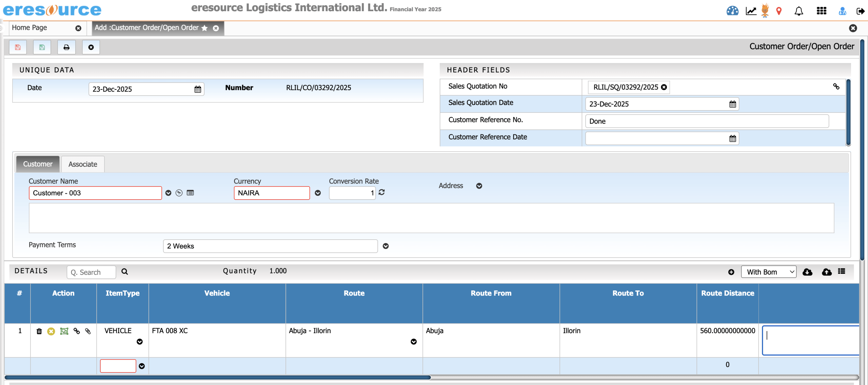Screen dimensions: 868x385
Task: Open the notifications bell
Action: tap(798, 11)
